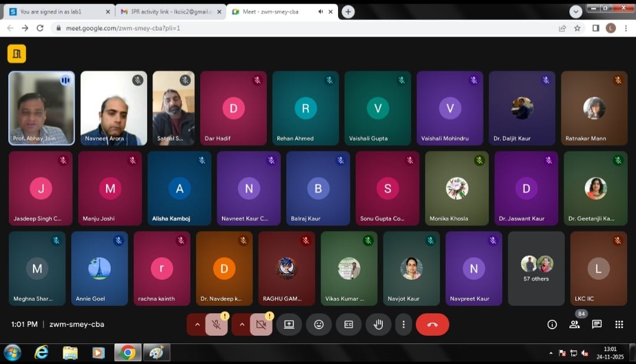This screenshot has width=636, height=364.
Task: Toggle closed captions CC button
Action: pyautogui.click(x=349, y=325)
